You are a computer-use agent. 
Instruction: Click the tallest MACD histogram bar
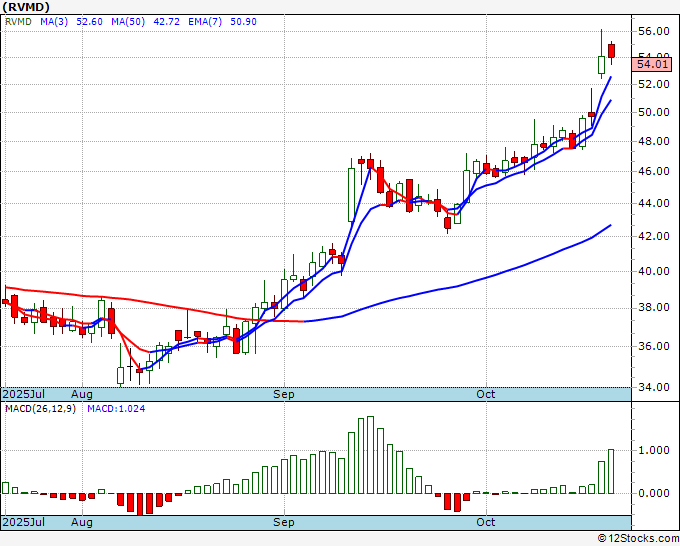pyautogui.click(x=370, y=455)
